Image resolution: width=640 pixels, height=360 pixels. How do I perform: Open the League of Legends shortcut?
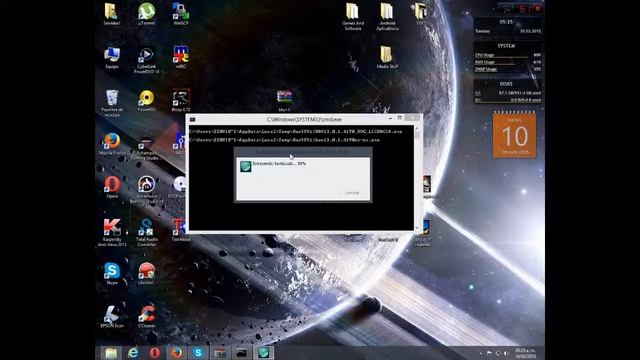point(424,233)
